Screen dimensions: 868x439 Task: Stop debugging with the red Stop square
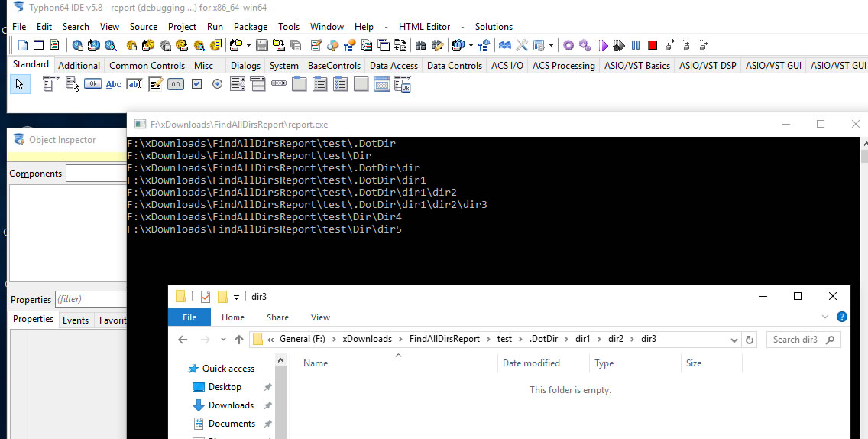(x=653, y=45)
